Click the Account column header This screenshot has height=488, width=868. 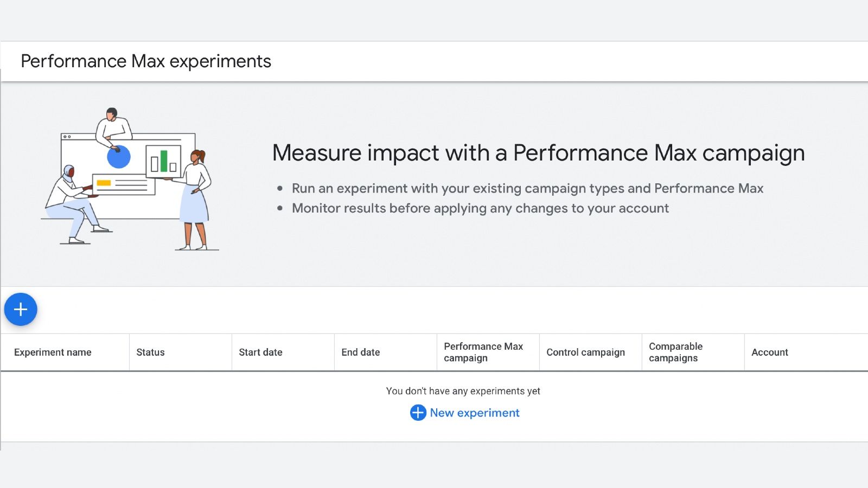tap(770, 352)
